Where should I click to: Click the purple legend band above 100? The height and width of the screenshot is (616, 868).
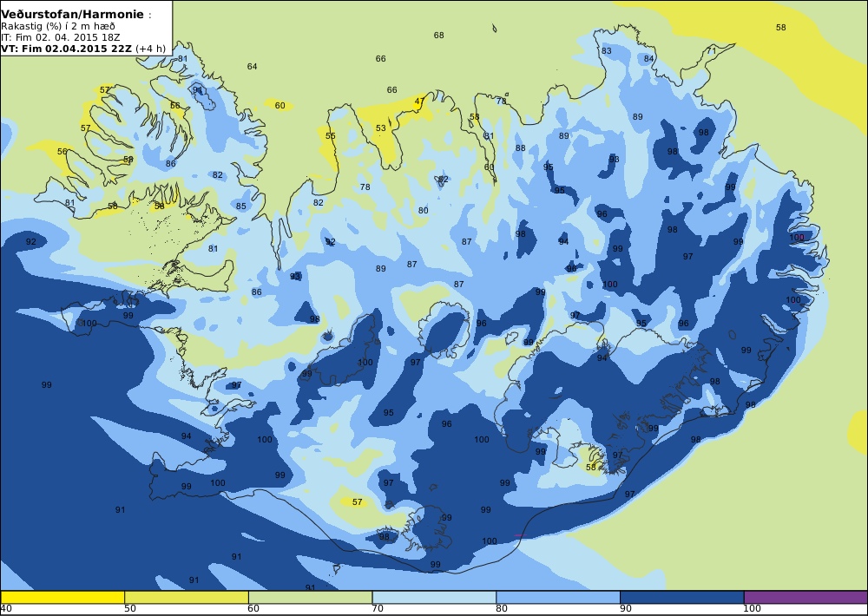pyautogui.click(x=806, y=597)
